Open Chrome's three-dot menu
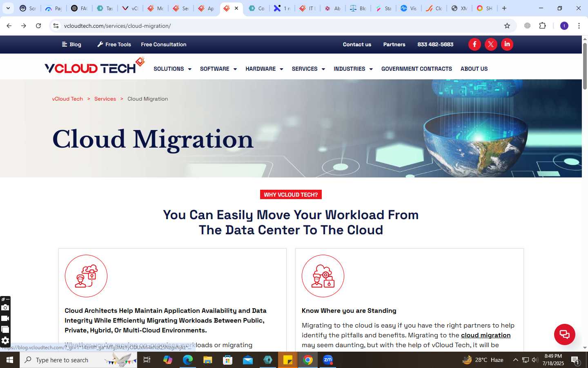The width and height of the screenshot is (588, 368). coord(579,26)
